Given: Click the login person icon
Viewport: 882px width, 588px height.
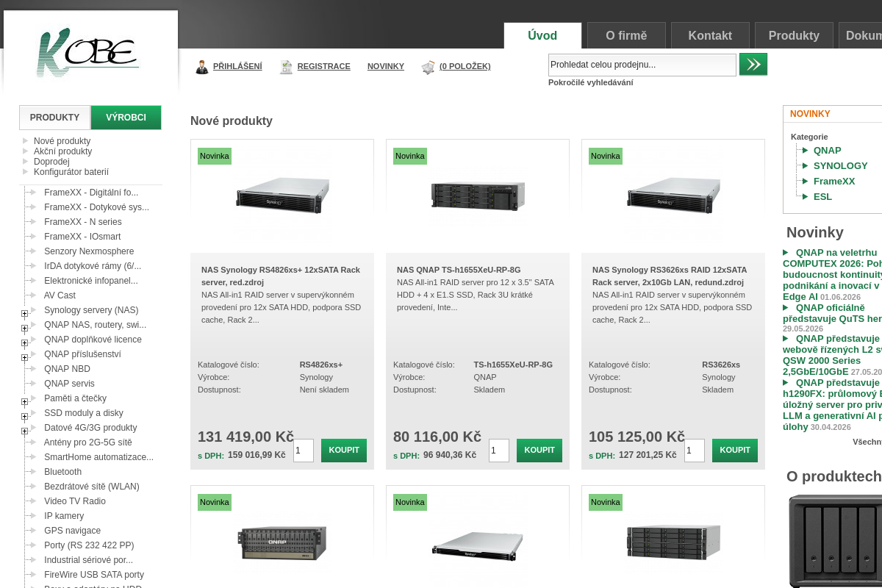Looking at the screenshot, I should 202,67.
